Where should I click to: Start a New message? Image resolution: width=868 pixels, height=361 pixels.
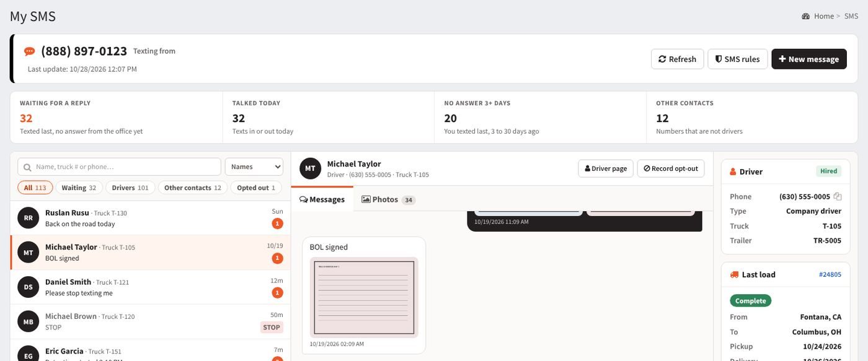808,59
